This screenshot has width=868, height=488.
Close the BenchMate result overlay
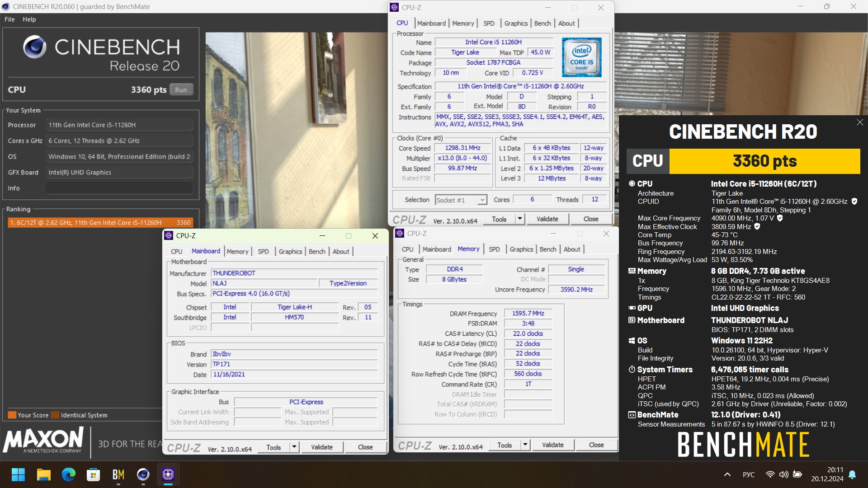[860, 122]
